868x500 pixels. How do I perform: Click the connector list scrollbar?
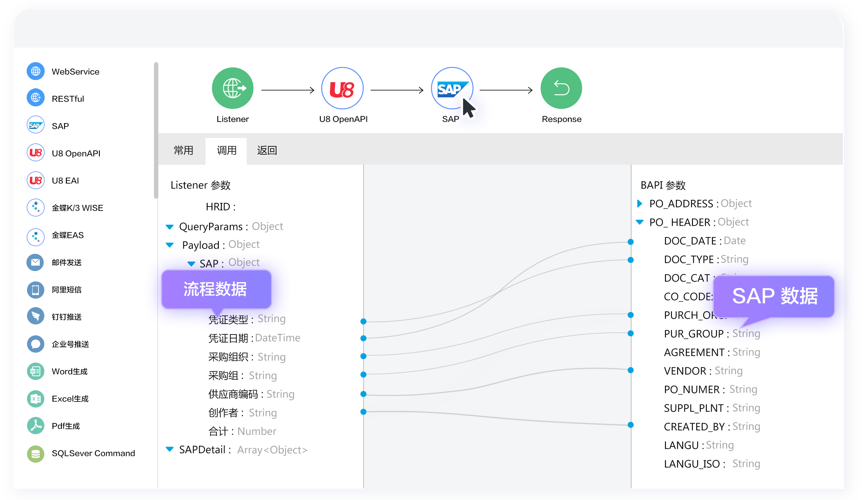[x=156, y=130]
